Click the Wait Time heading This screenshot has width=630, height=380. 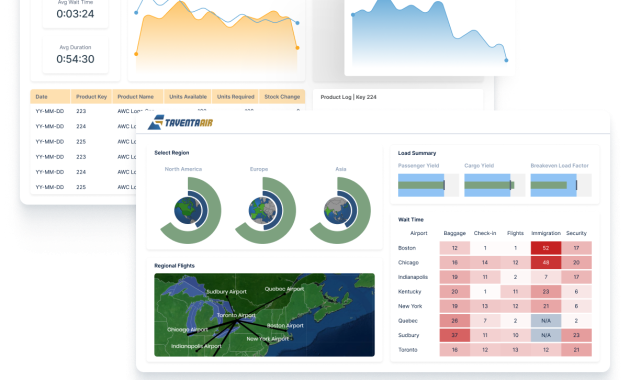(411, 220)
